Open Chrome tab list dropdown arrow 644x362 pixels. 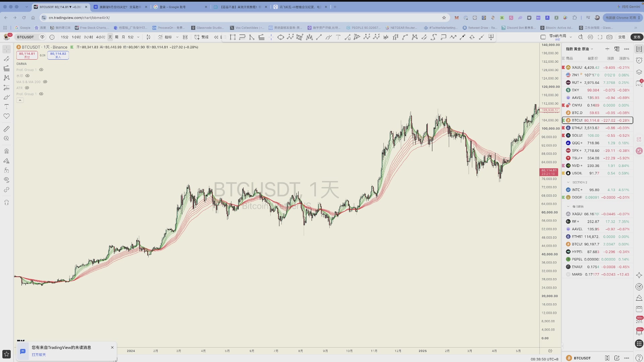tap(26, 7)
